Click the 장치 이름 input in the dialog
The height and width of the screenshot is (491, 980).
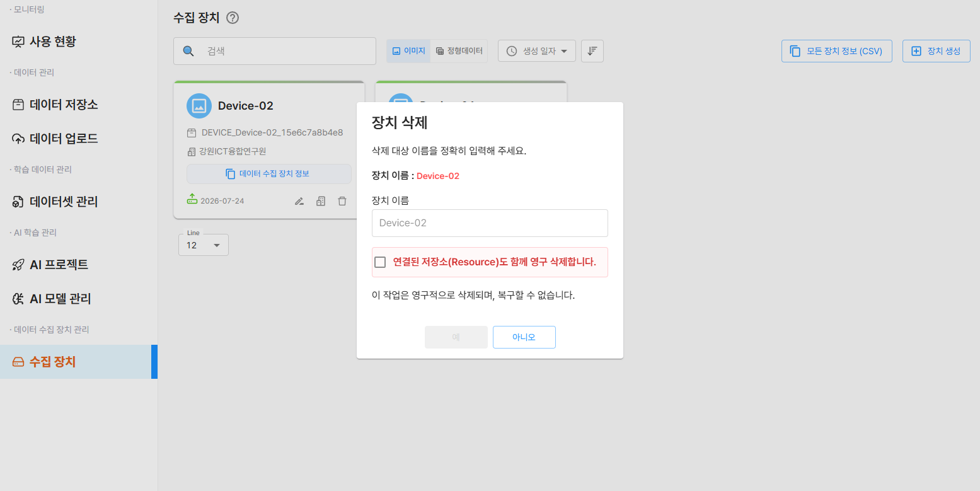[x=490, y=223]
